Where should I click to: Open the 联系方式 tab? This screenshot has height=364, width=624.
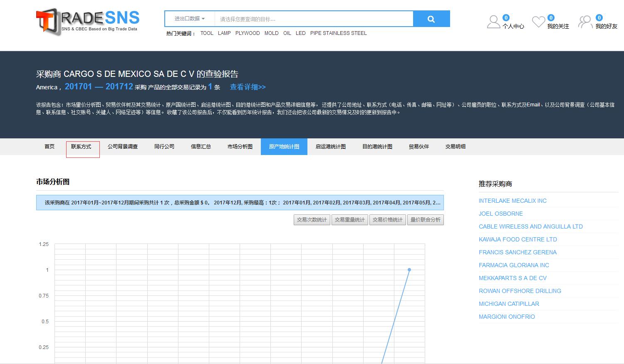[81, 147]
